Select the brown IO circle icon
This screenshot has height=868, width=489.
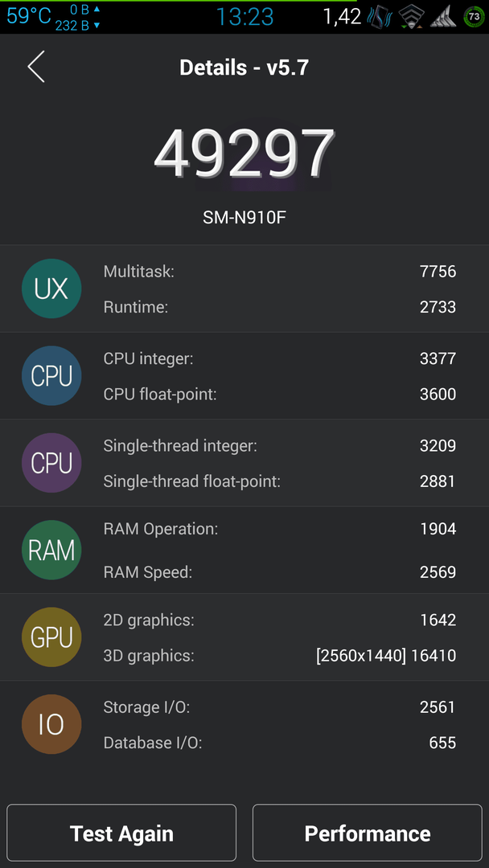pos(51,724)
